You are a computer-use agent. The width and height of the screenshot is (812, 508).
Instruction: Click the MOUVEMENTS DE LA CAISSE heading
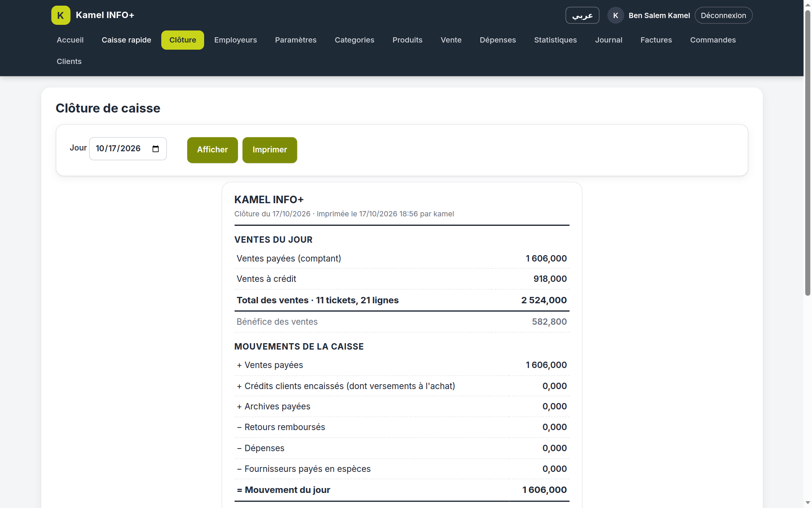coord(299,347)
